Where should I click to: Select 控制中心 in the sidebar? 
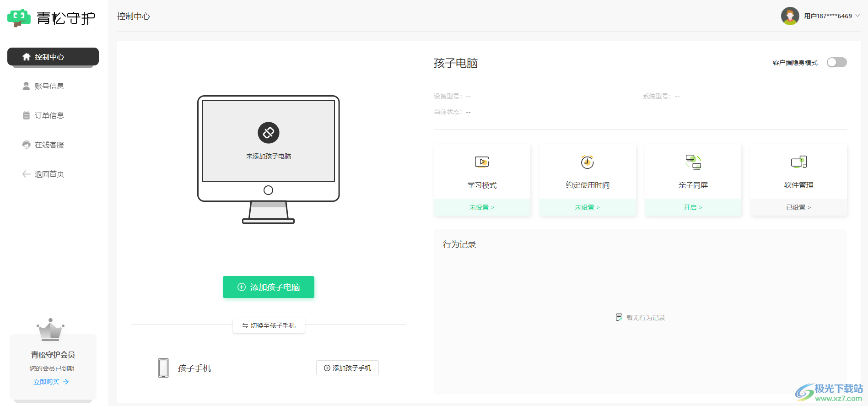click(53, 57)
